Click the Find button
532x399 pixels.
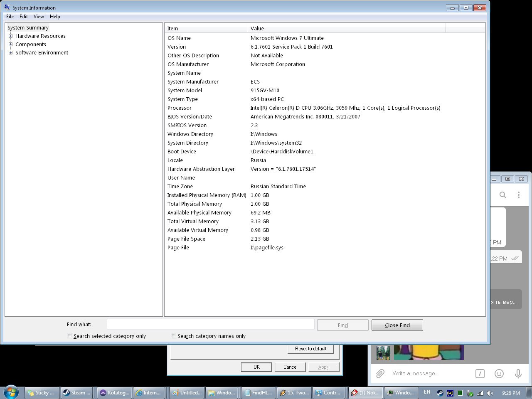click(343, 325)
